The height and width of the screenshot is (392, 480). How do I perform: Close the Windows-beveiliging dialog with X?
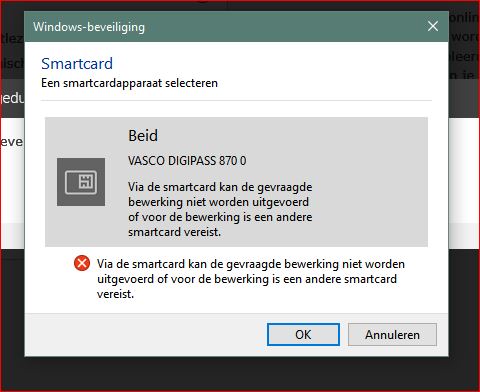pyautogui.click(x=433, y=26)
